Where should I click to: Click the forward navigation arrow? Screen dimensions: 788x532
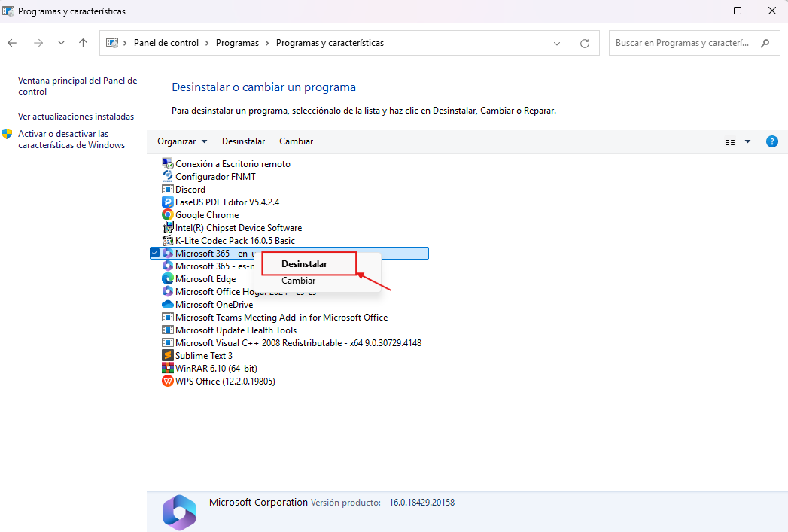pyautogui.click(x=38, y=43)
